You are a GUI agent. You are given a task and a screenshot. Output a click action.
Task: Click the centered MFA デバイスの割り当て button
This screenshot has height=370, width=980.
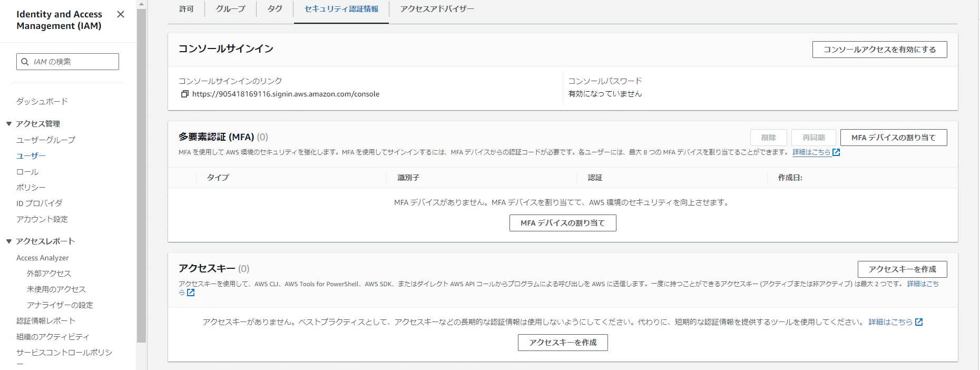(563, 223)
